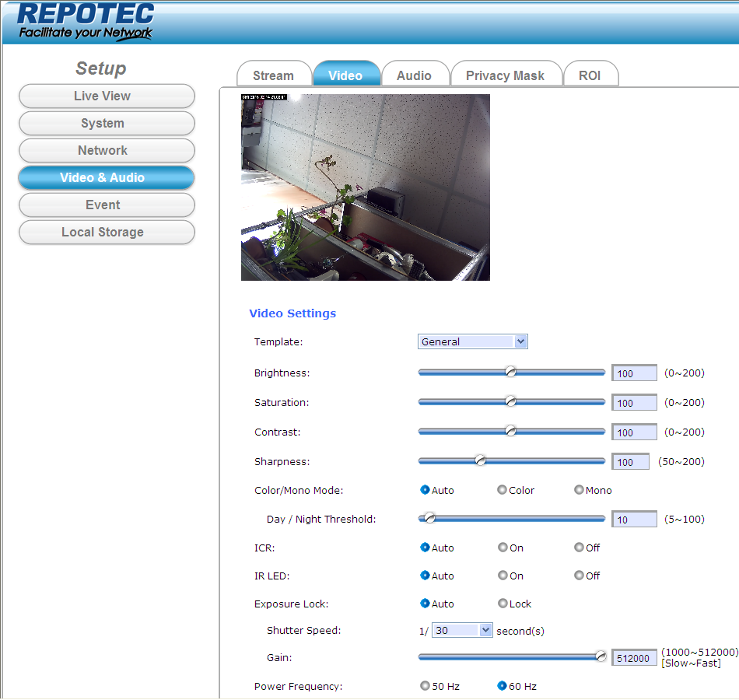
Task: Choose 50 Hz power frequency
Action: pos(425,686)
